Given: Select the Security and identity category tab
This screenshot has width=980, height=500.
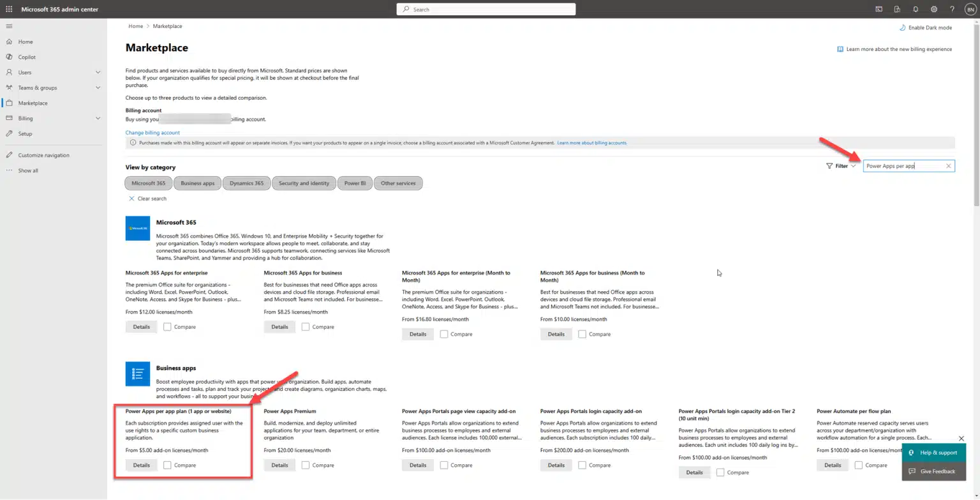Looking at the screenshot, I should [304, 183].
